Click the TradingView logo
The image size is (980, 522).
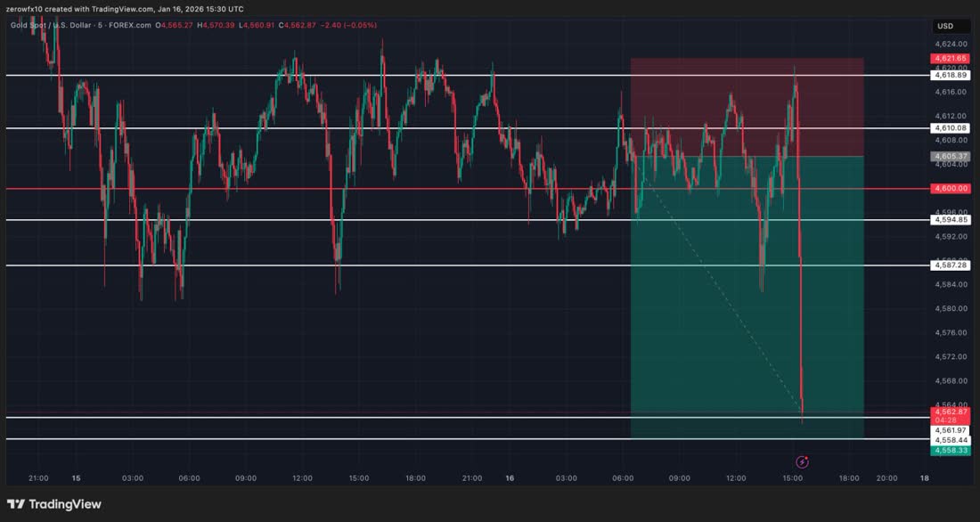[53, 504]
